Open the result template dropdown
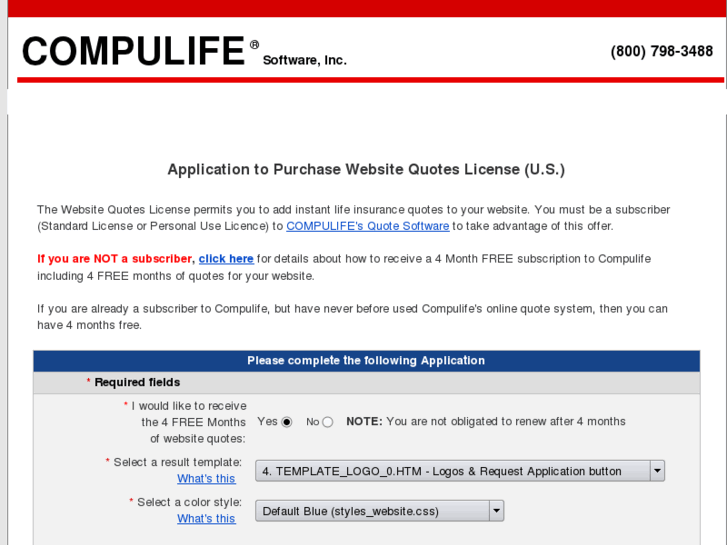 460,471
